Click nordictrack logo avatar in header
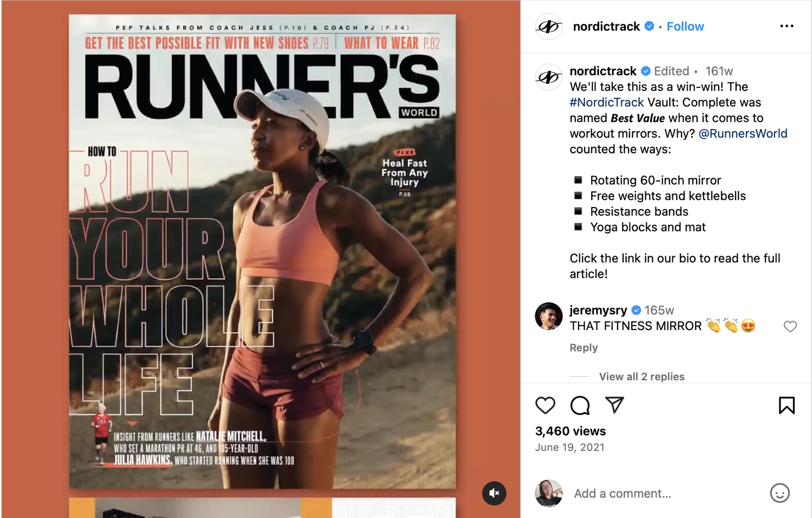This screenshot has width=812, height=518. [x=549, y=27]
